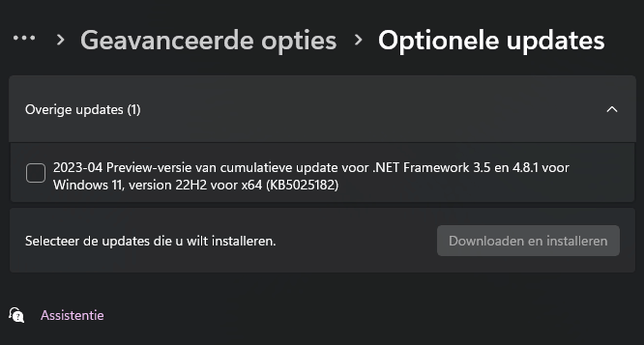This screenshot has width=644, height=345.
Task: Click the 'Selecteer de updates' instruction text
Action: point(150,241)
